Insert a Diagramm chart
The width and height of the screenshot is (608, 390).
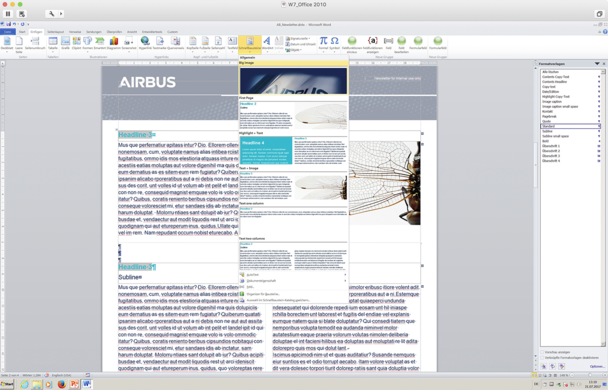click(x=114, y=43)
